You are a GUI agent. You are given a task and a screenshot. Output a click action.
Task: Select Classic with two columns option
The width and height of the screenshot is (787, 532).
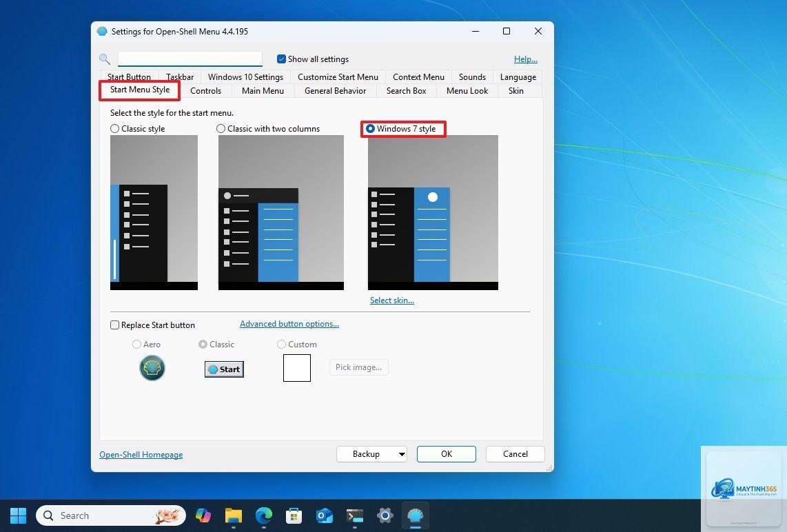coord(221,129)
